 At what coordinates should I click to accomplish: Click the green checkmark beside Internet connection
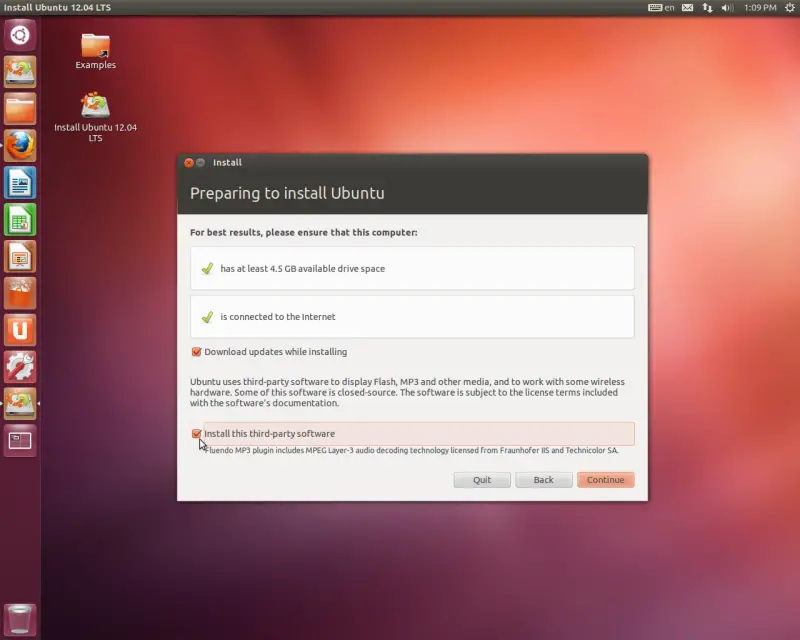click(207, 317)
